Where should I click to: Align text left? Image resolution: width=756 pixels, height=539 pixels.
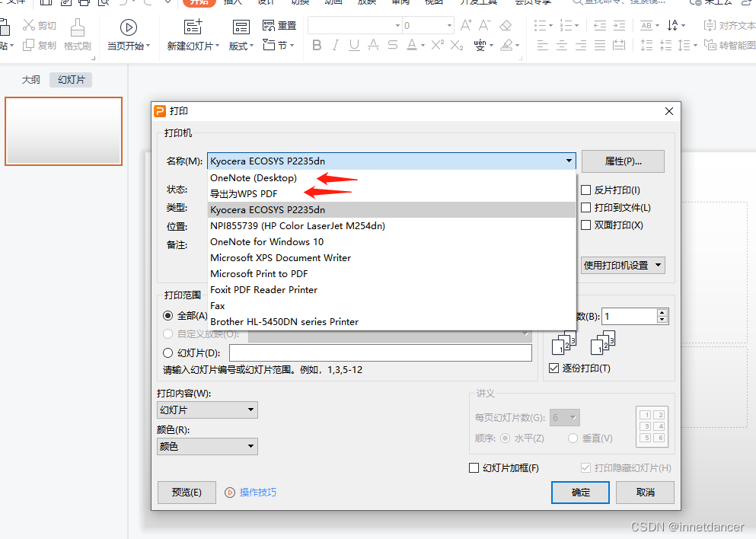(x=542, y=46)
